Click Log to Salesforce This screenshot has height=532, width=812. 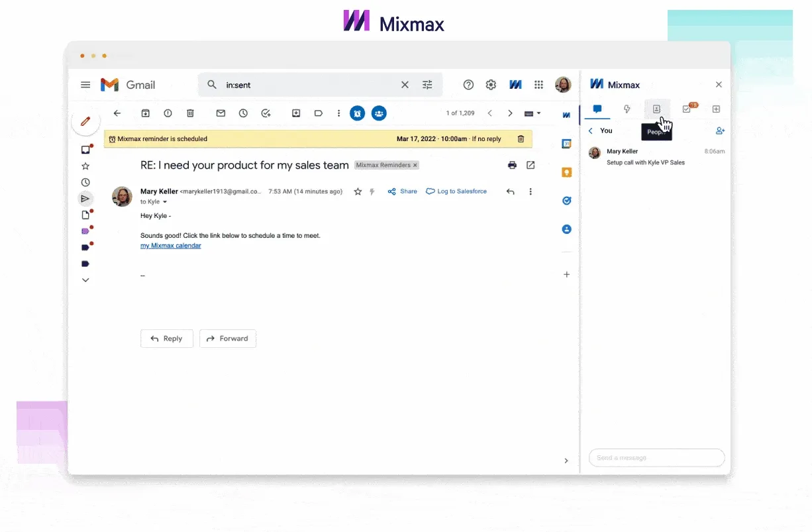coord(456,191)
